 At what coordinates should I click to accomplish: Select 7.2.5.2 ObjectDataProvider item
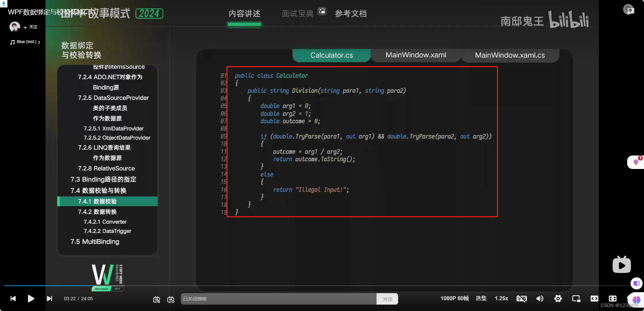coord(117,138)
